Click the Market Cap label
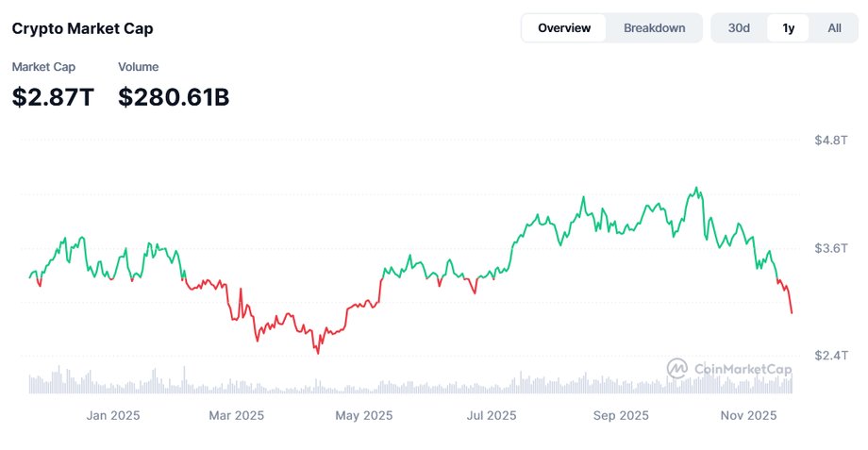The width and height of the screenshot is (868, 450). (43, 67)
